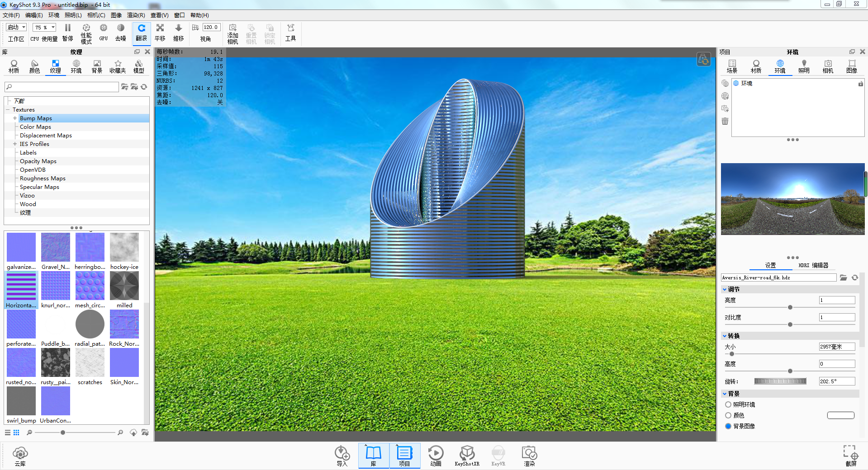The height and width of the screenshot is (470, 868).
Task: Open the Animation (动画) panel
Action: tap(436, 456)
